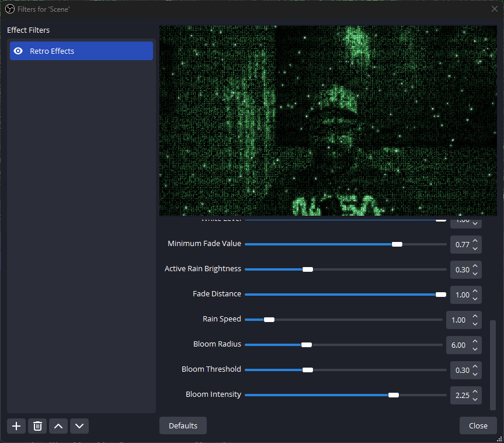Close the filters dialog with Close button
Viewport: 504px width, 443px height.
(x=478, y=425)
